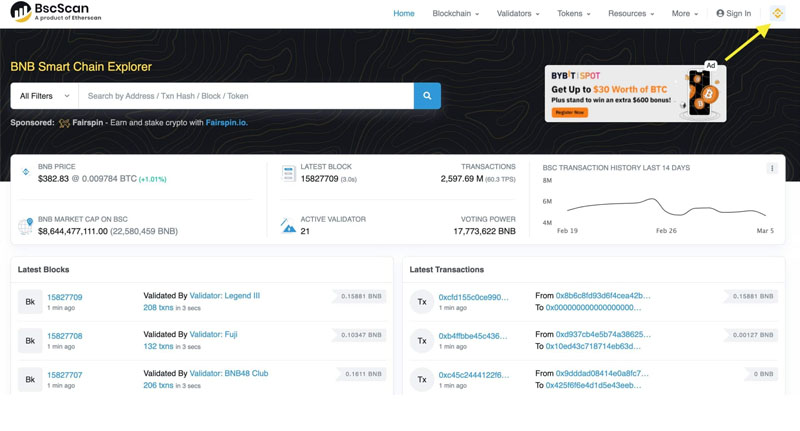Screen dimensions: 800x431
Task: Open To address 0x10ed43c718714eb63d…
Action: (593, 346)
